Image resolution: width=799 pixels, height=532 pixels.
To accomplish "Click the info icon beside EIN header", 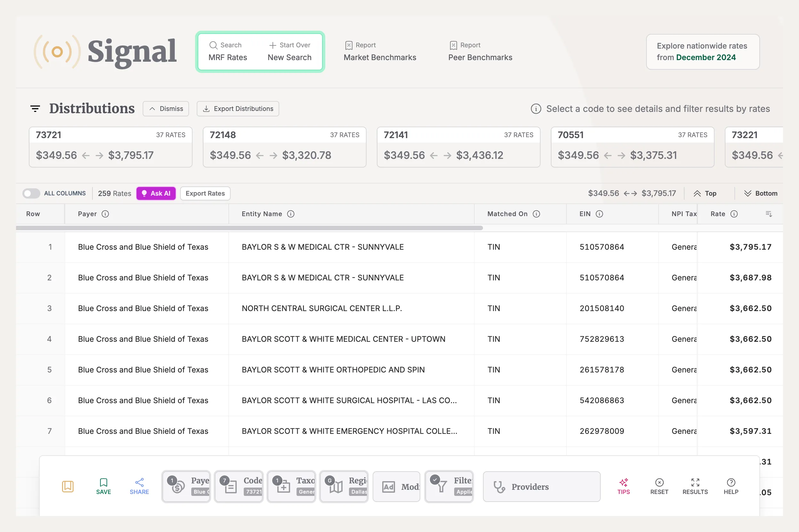I will [x=599, y=214].
